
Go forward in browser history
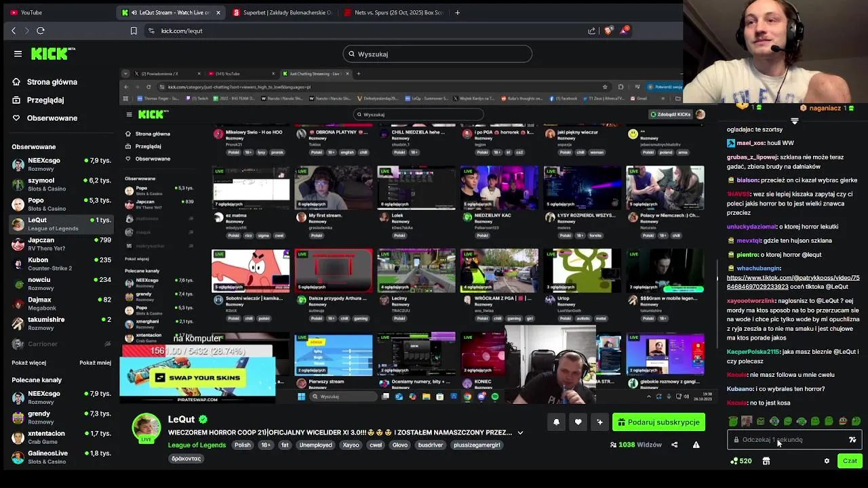click(x=26, y=30)
